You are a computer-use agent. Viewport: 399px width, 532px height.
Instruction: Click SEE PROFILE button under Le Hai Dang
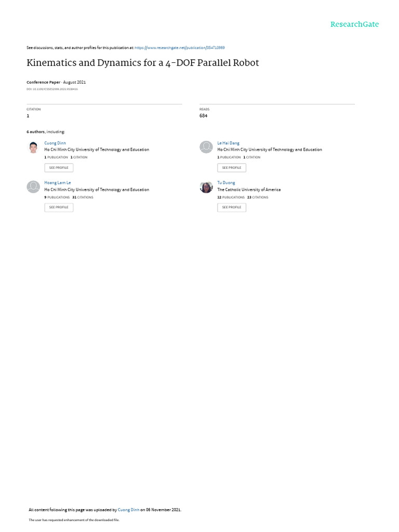[232, 168]
